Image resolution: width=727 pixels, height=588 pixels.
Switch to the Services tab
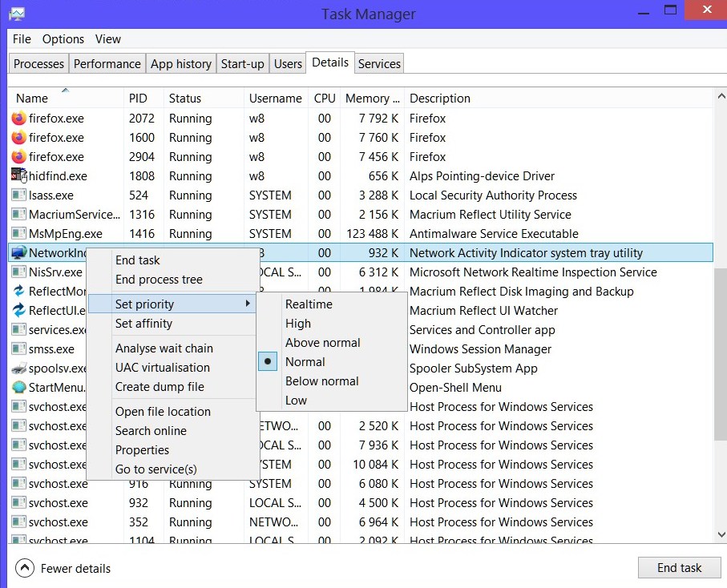pyautogui.click(x=379, y=63)
